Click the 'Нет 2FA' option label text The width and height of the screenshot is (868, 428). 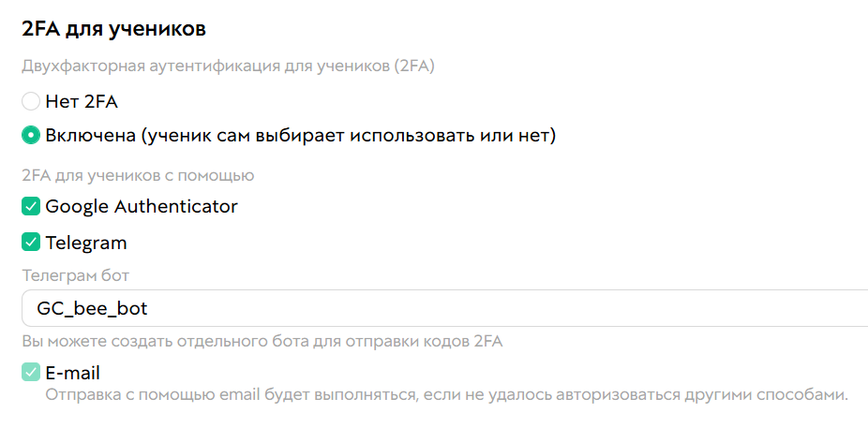(82, 101)
